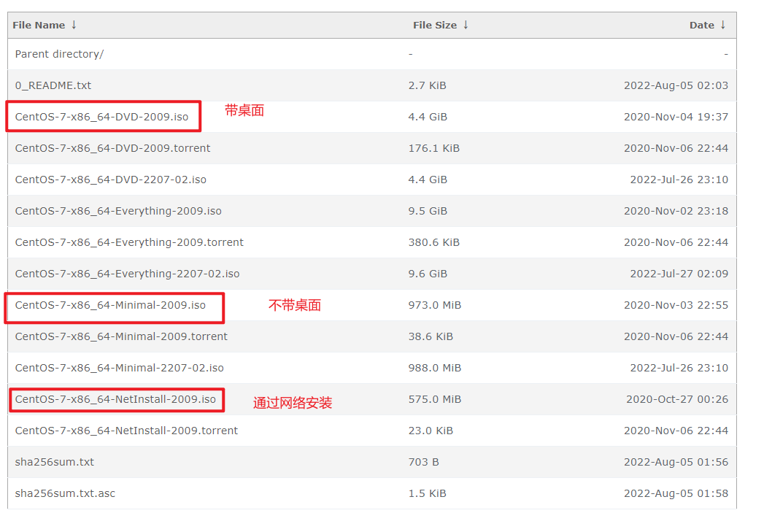Download the Minimal-2009.torrent file
The width and height of the screenshot is (764, 532).
[x=121, y=336]
